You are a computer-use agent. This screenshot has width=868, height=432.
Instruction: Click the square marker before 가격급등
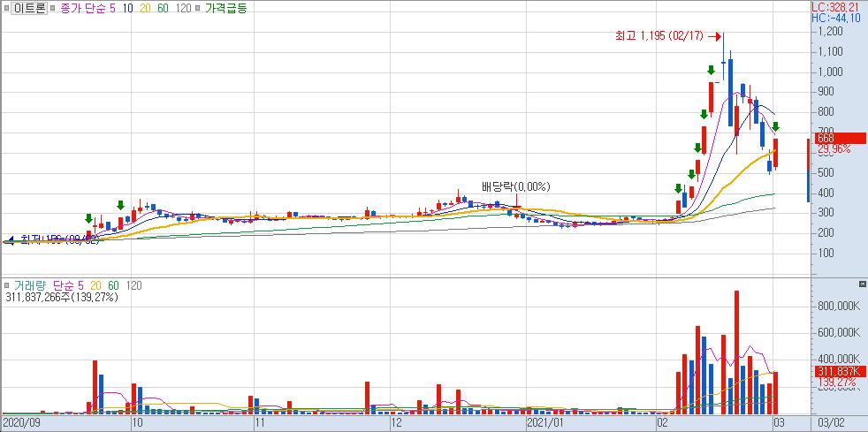tap(200, 8)
